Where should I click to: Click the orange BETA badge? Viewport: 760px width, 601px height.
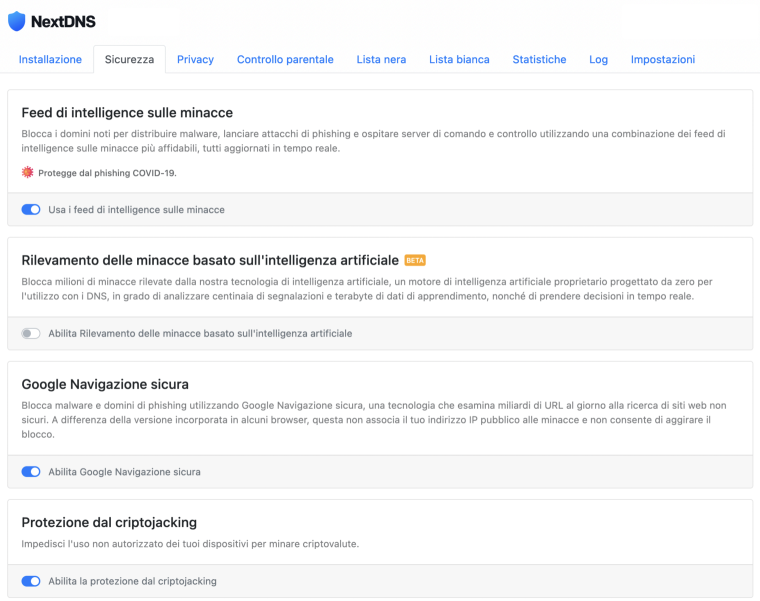[x=415, y=260]
